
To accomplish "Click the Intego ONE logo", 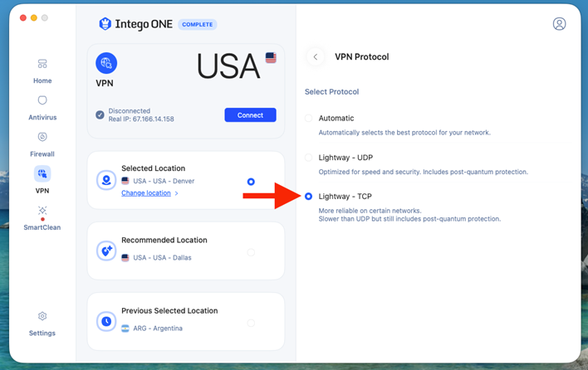I will pos(135,24).
